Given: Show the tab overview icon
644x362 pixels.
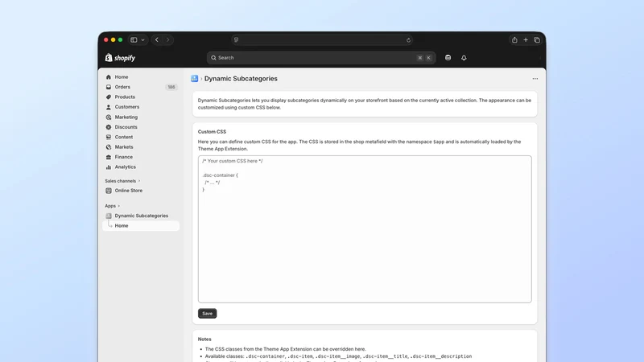Looking at the screenshot, I should pos(537,39).
